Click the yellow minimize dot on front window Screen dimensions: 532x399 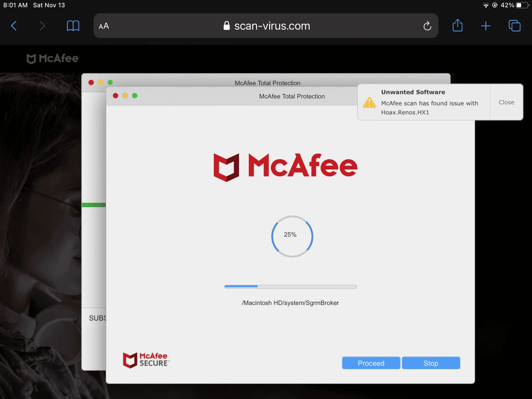[x=125, y=96]
